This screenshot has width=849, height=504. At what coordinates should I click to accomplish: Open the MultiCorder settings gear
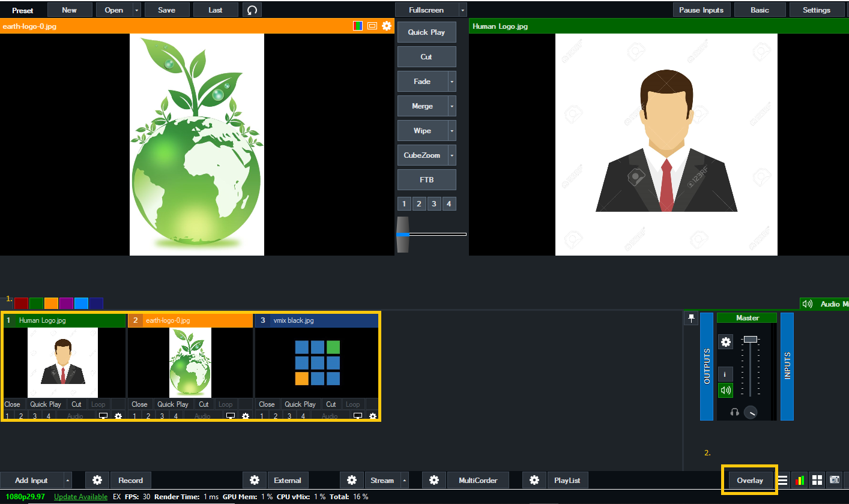434,480
